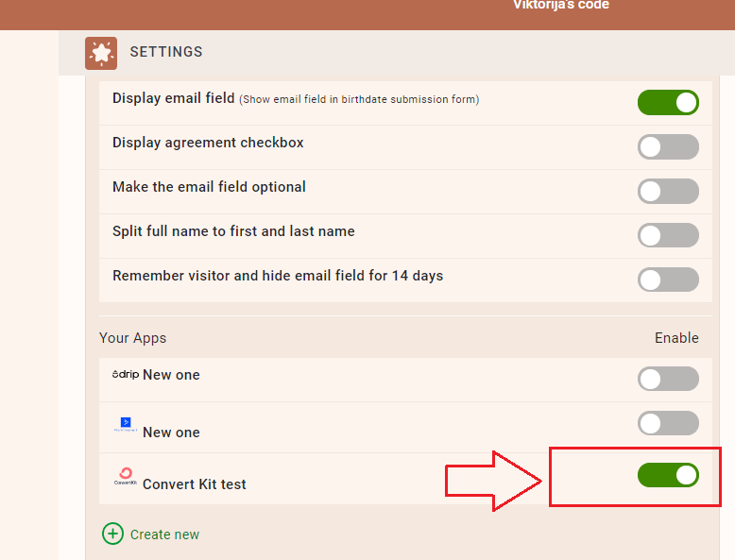Viewport: 735px width, 560px height.
Task: Enable the Drip New one app
Action: pyautogui.click(x=668, y=379)
